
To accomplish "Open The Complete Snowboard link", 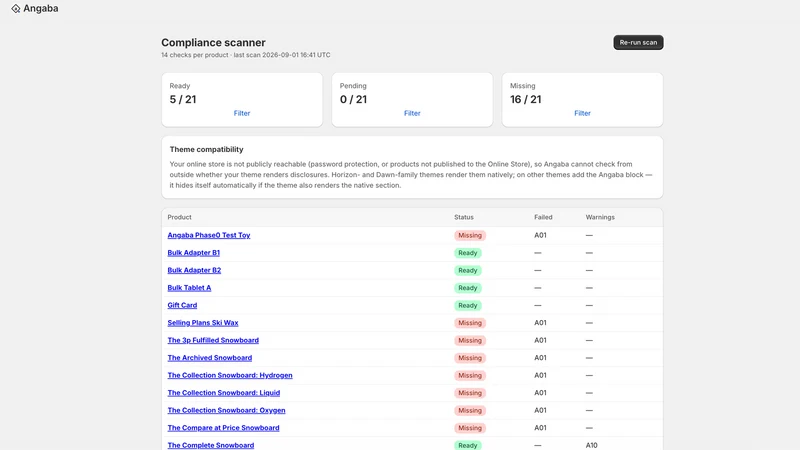I will coord(211,445).
